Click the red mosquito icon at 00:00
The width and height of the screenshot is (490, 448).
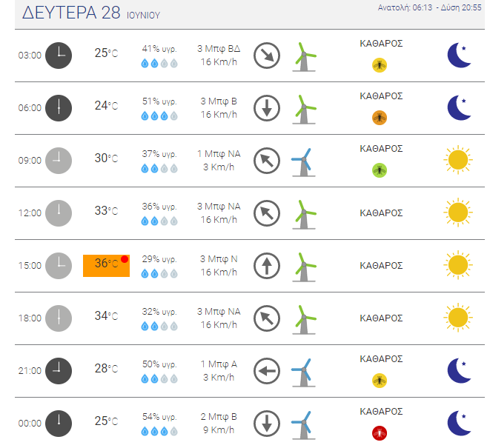pos(380,433)
